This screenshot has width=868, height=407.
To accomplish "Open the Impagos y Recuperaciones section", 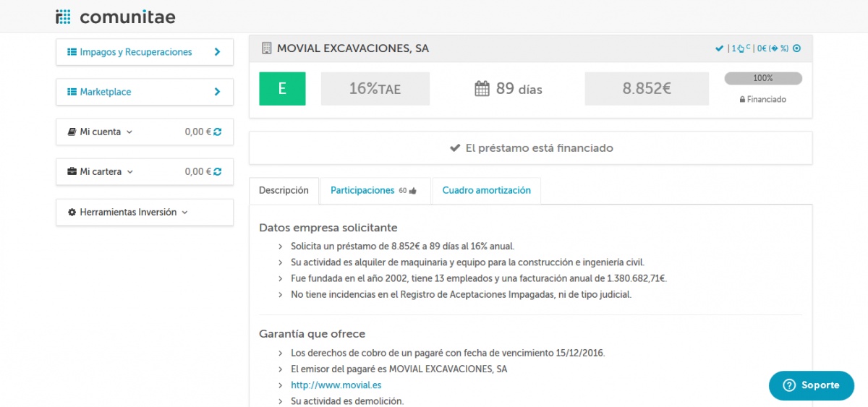I will pos(144,52).
